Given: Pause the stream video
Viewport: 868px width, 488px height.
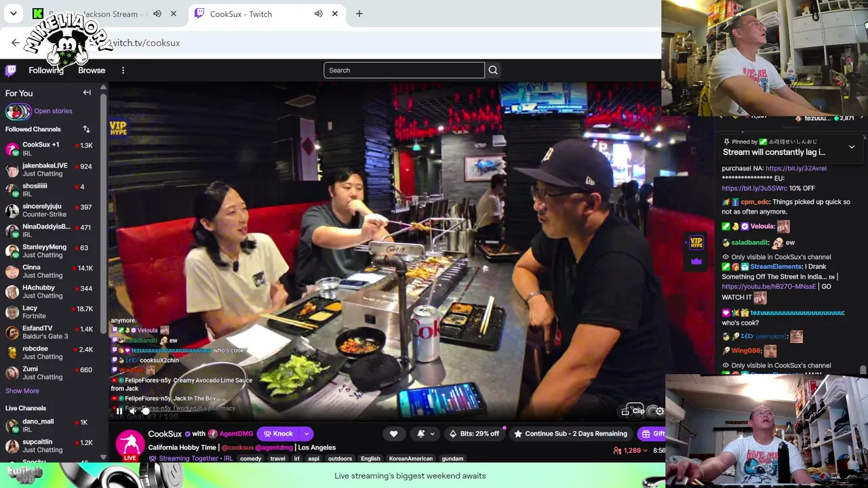Looking at the screenshot, I should (x=119, y=411).
